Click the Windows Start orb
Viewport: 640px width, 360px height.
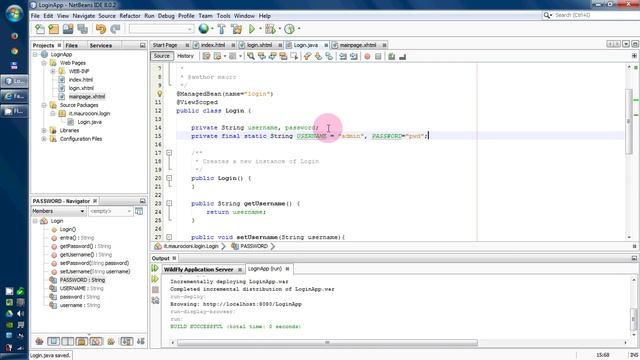(x=14, y=13)
